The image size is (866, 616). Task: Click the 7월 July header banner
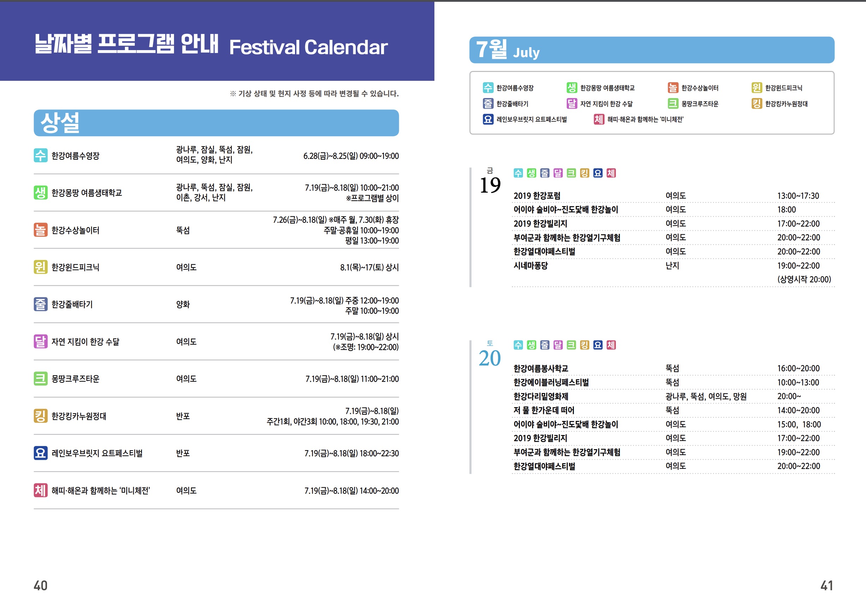pos(652,50)
